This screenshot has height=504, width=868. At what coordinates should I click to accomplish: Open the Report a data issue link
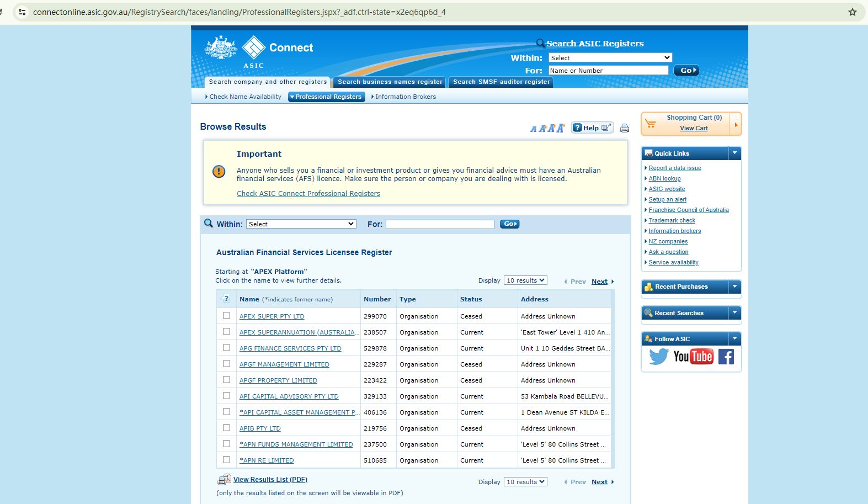coord(675,168)
